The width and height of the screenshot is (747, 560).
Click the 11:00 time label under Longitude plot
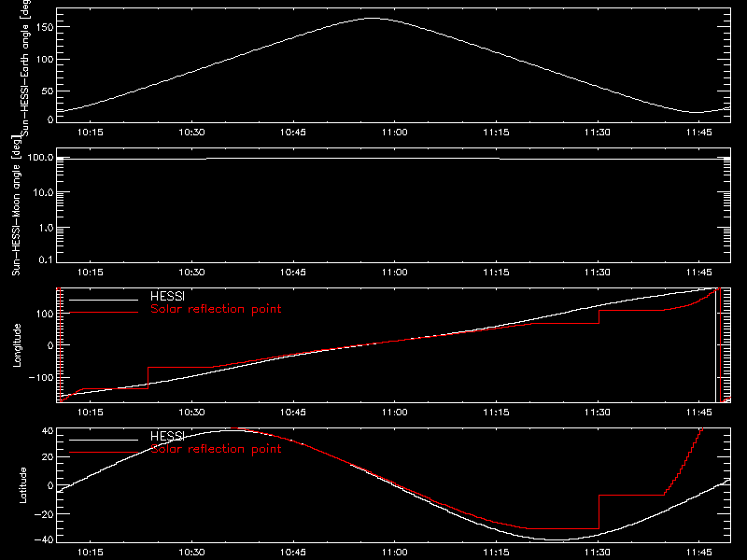(x=394, y=413)
